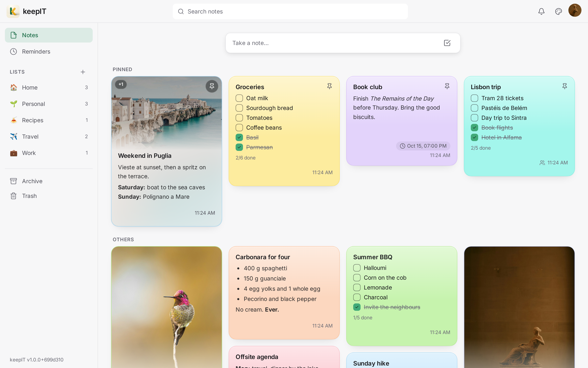This screenshot has width=588, height=368.
Task: Check Day trip to Sintra
Action: tap(474, 118)
